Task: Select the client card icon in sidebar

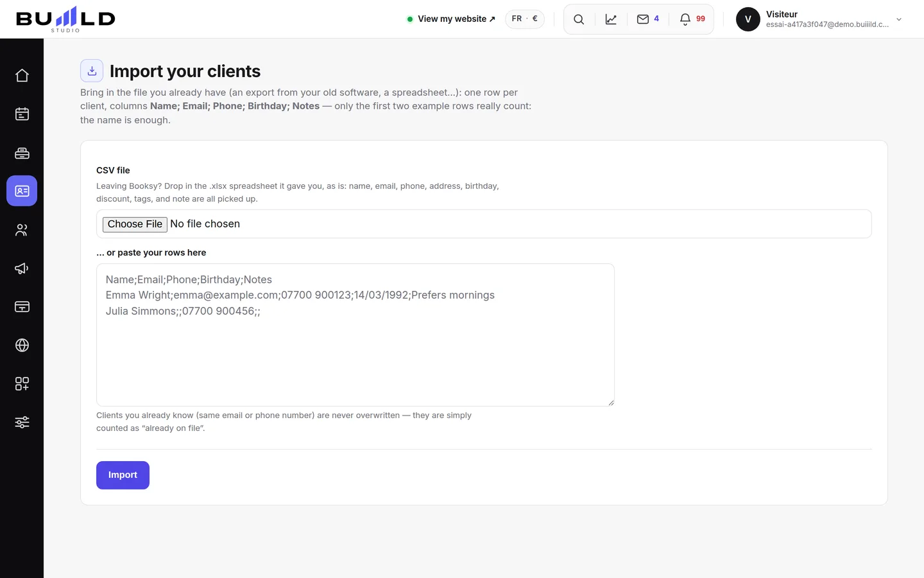Action: 22,191
